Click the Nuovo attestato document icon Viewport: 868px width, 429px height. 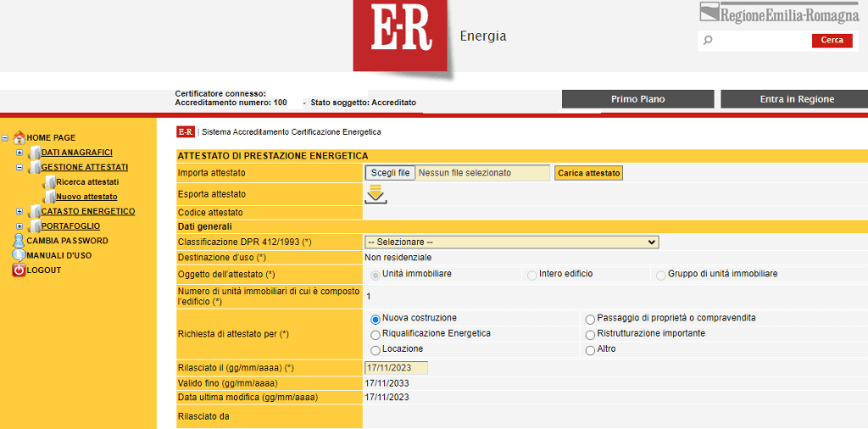(48, 197)
